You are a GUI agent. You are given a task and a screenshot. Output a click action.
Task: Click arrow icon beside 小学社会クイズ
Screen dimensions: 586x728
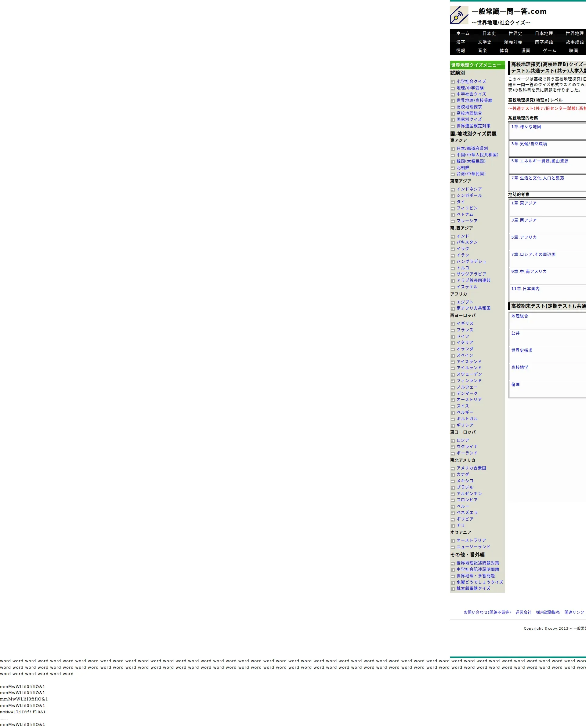point(453,82)
